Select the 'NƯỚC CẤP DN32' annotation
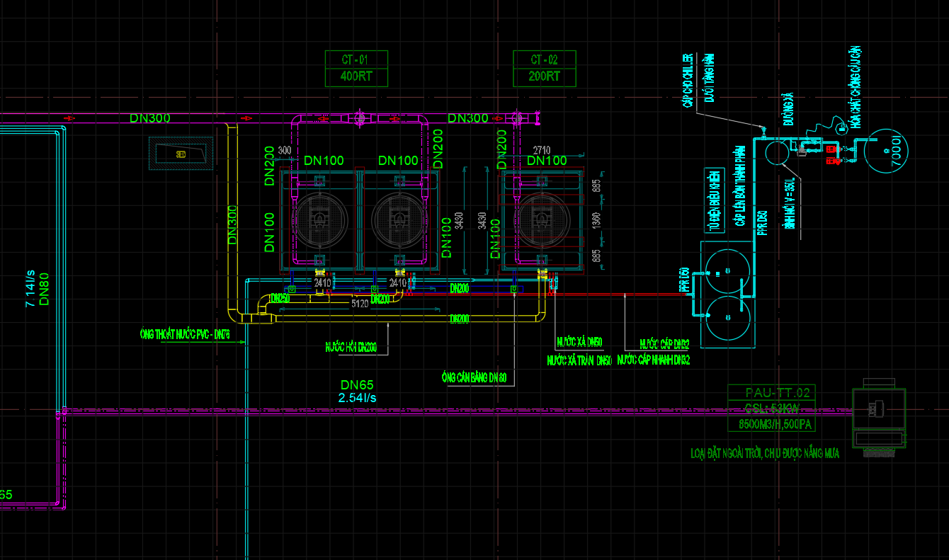Image resolution: width=949 pixels, height=560 pixels. pyautogui.click(x=664, y=344)
